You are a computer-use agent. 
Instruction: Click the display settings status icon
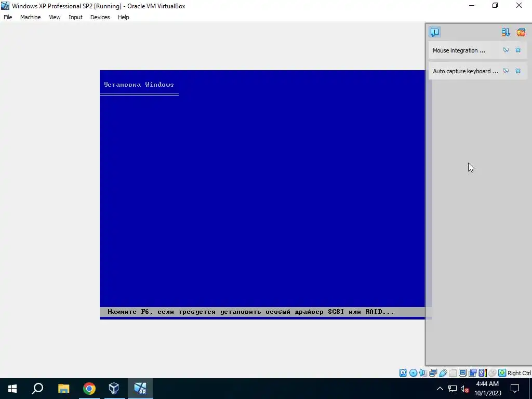tap(462, 373)
